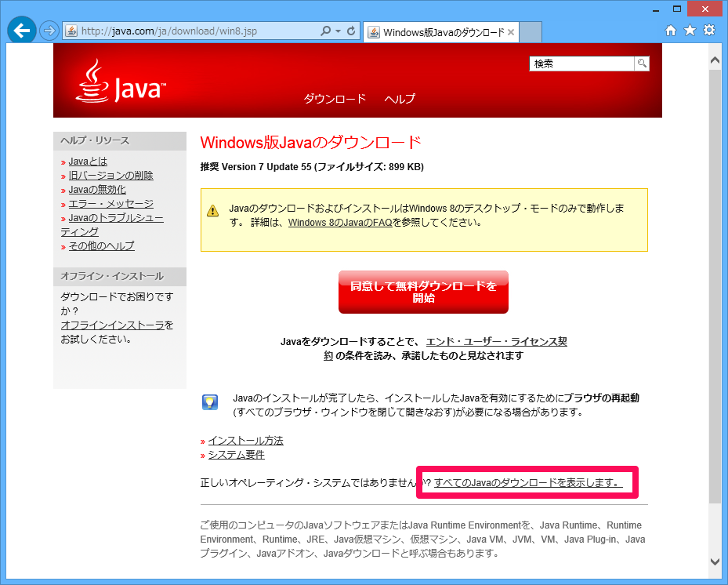Open the Tools gear icon

pos(708,31)
